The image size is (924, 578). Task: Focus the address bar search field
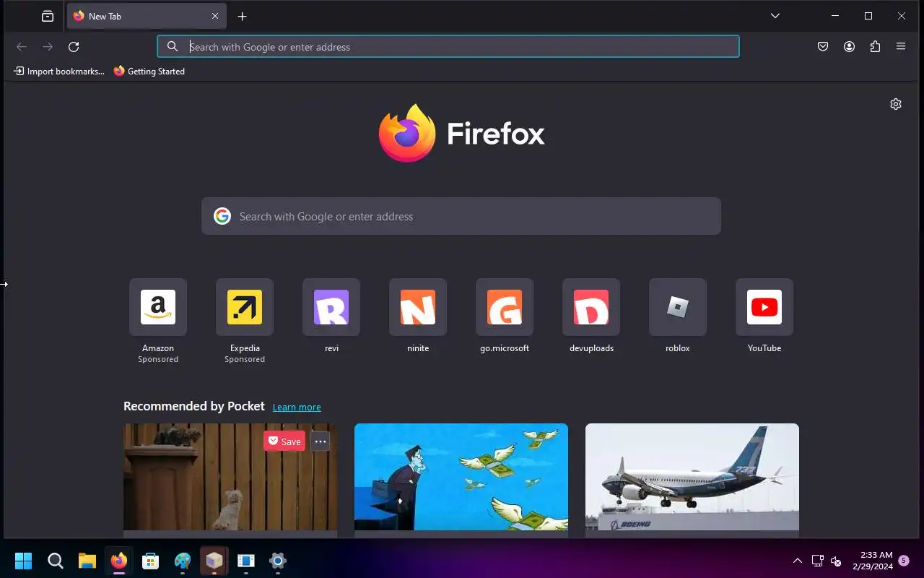point(448,47)
